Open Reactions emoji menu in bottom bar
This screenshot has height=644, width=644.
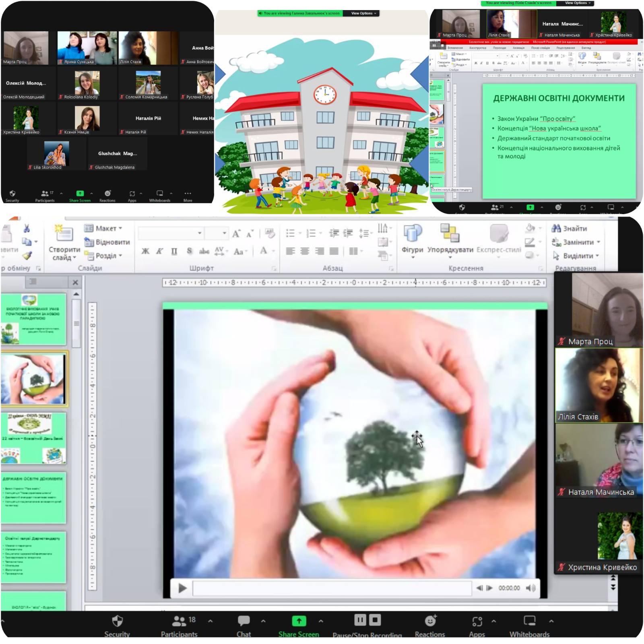[x=430, y=621]
